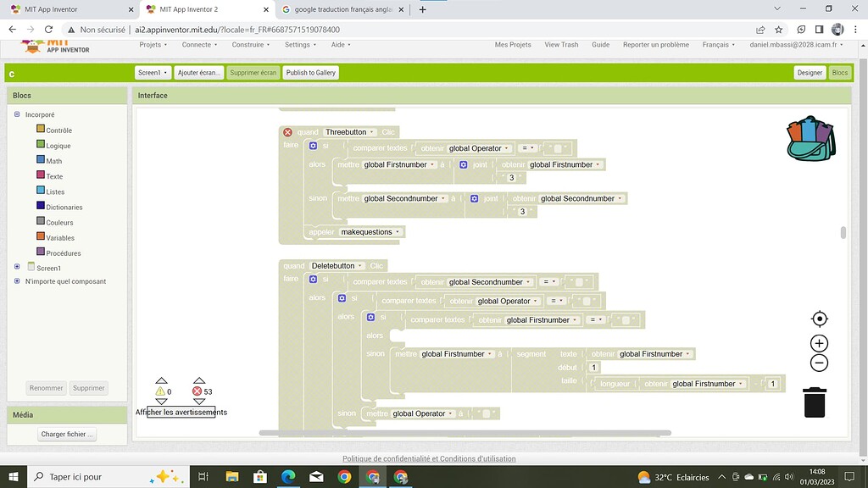Open the Construire menu
The image size is (868, 488).
[x=250, y=45]
